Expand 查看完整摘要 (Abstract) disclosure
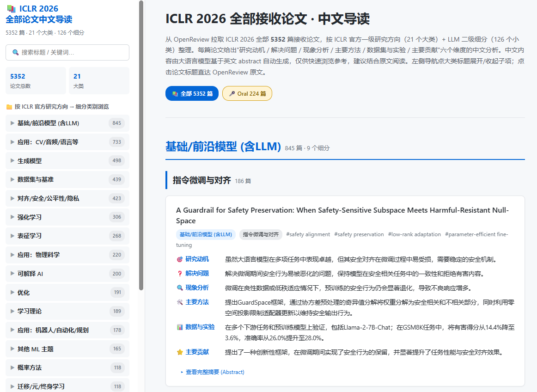The height and width of the screenshot is (392, 537). click(x=212, y=372)
